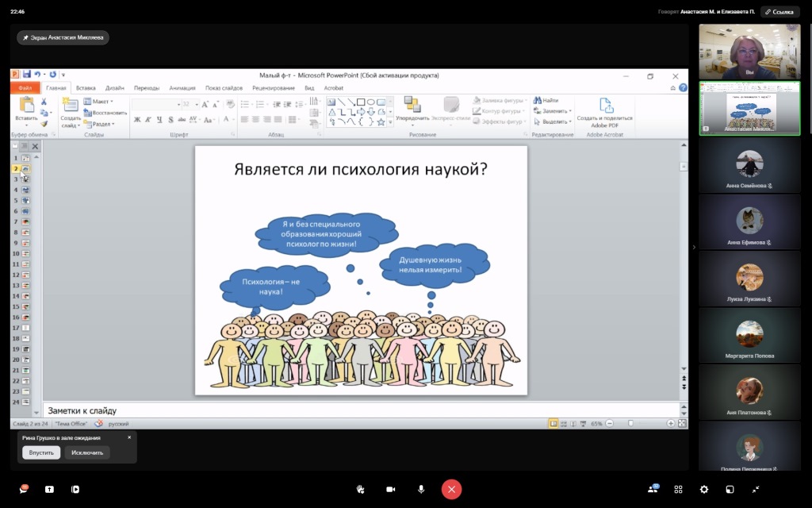Open the Выделить dropdown

click(x=553, y=121)
